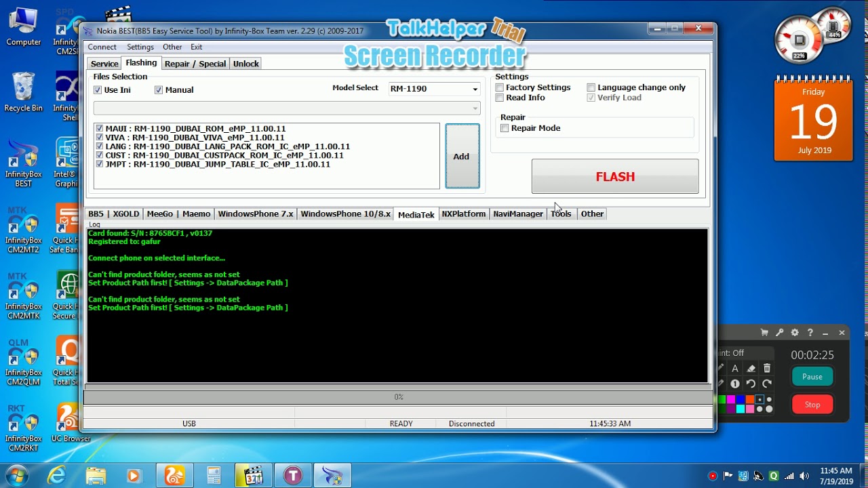The image size is (868, 488).
Task: Select the BB5 | XGOLD platform tab
Action: click(113, 214)
